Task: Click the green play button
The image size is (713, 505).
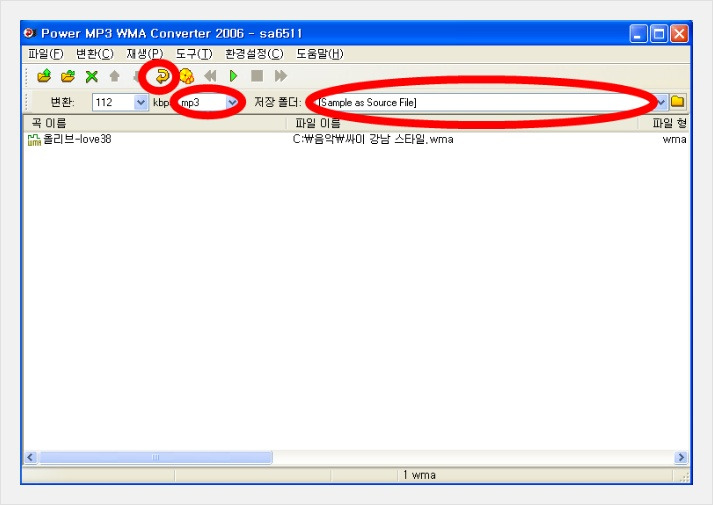Action: tap(233, 76)
